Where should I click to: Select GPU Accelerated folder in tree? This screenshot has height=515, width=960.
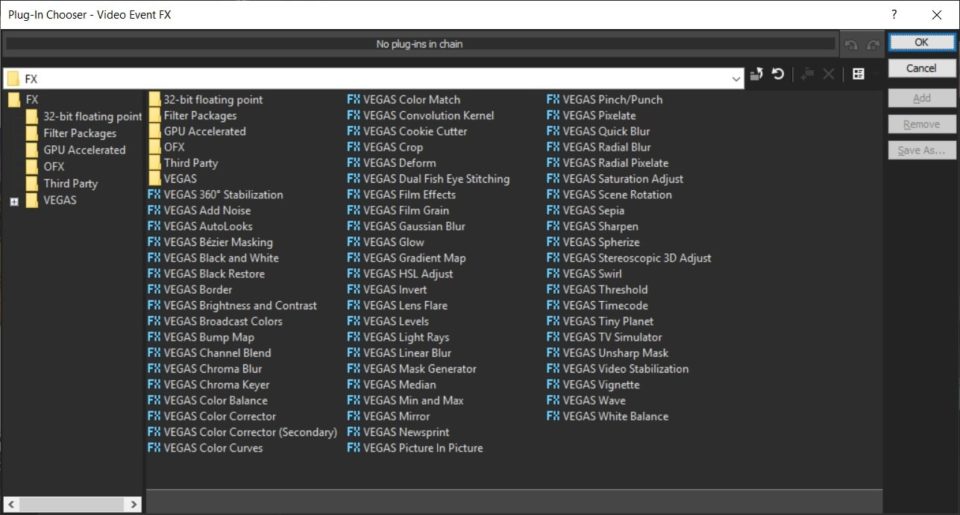click(76, 149)
